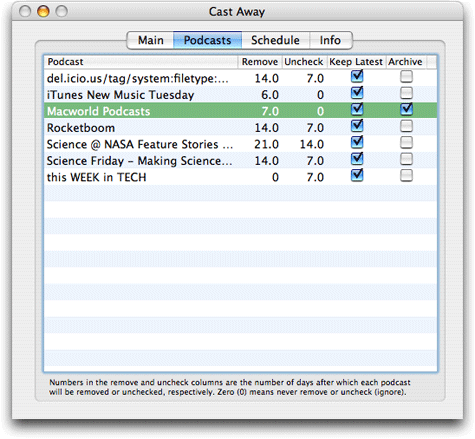Enable Archive for Rocketboom
This screenshot has height=439, width=475.
tap(406, 126)
